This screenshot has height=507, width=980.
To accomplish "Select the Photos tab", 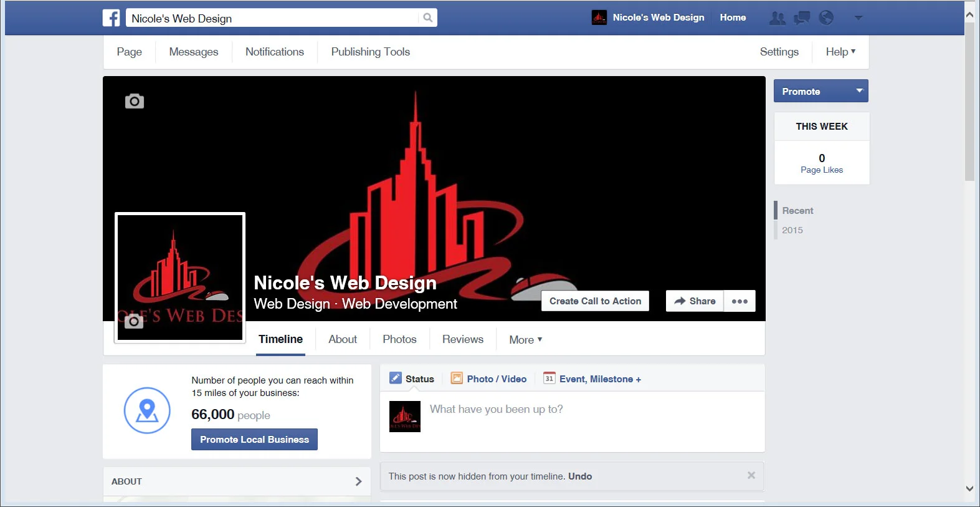I will point(399,339).
